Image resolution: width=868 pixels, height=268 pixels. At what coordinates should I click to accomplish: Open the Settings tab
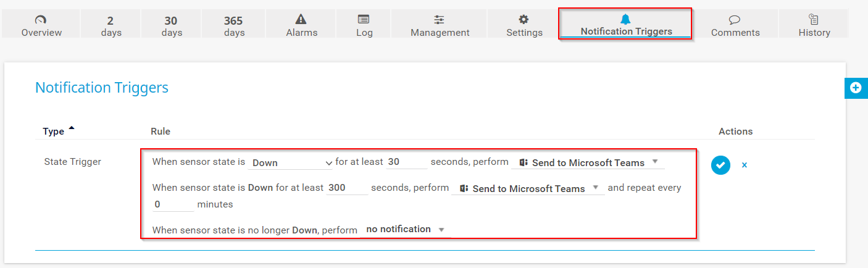click(524, 26)
